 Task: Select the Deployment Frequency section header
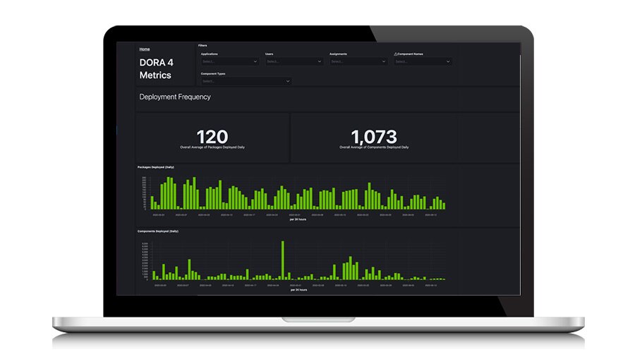175,97
